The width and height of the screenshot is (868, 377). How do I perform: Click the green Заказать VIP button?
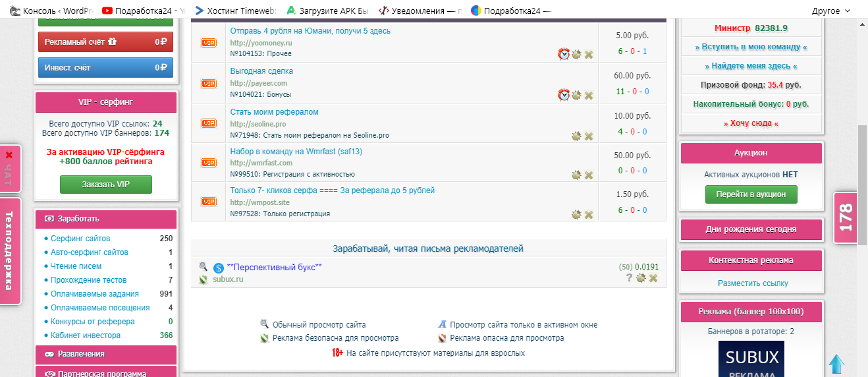pos(106,185)
